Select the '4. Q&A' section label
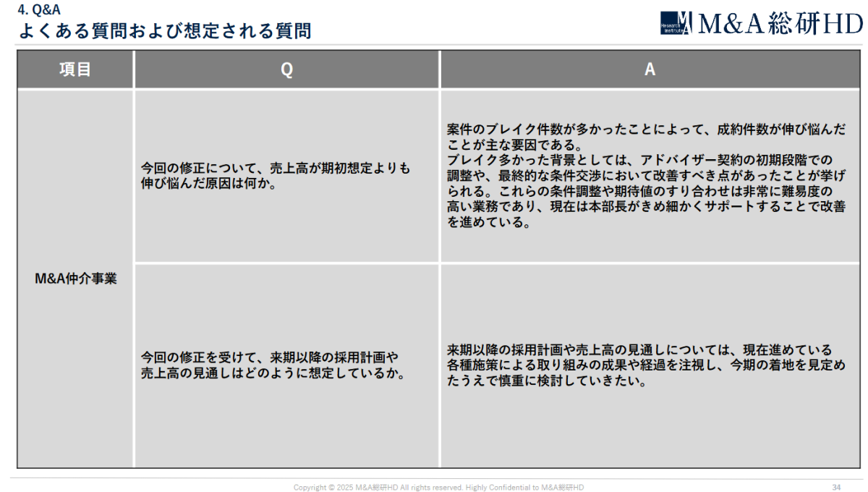The image size is (868, 492). [x=37, y=10]
